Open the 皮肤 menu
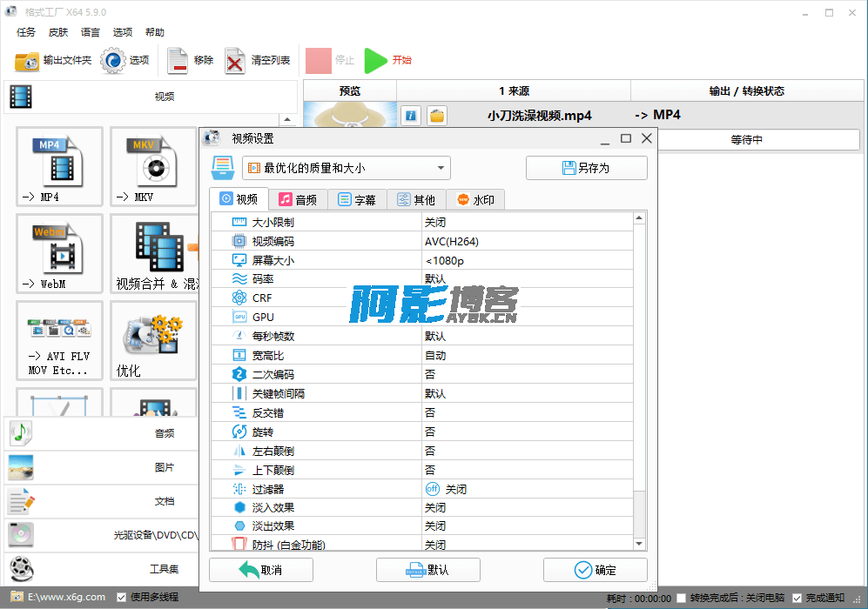868x609 pixels. (x=58, y=32)
